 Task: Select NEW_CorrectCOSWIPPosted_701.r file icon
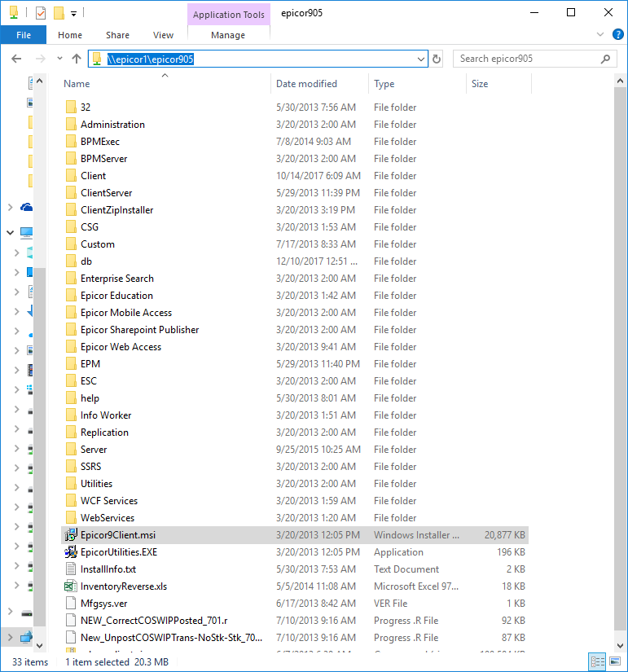coord(71,621)
